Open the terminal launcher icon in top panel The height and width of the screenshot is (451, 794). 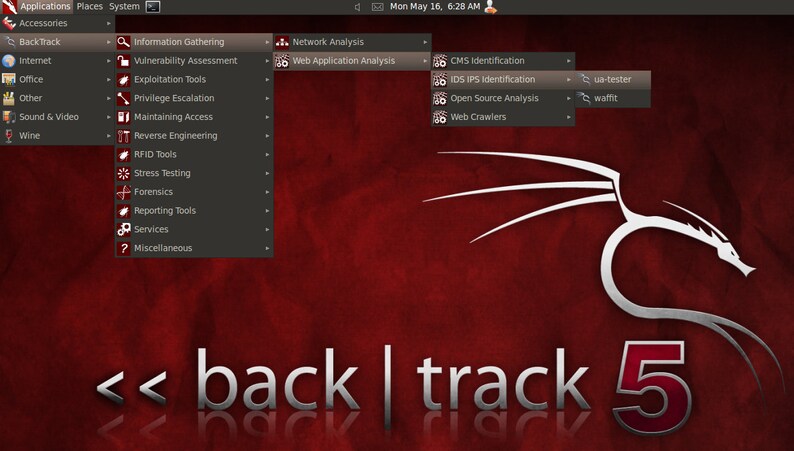coord(152,7)
